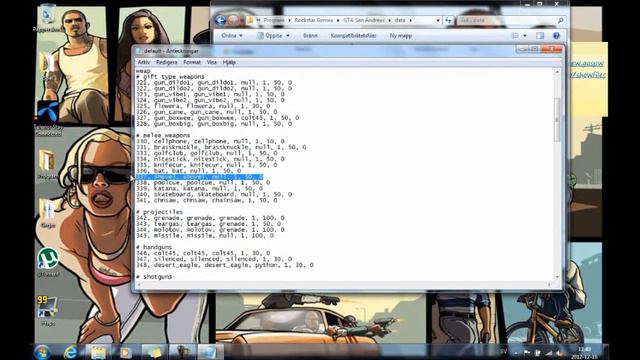The width and height of the screenshot is (640, 360).
Task: Click the Notepad horizontal scrollbar right arrow
Action: 549,284
